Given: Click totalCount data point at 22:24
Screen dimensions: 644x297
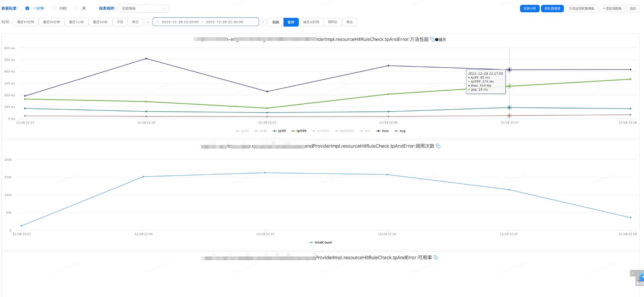Looking at the screenshot, I should pyautogui.click(x=143, y=177).
